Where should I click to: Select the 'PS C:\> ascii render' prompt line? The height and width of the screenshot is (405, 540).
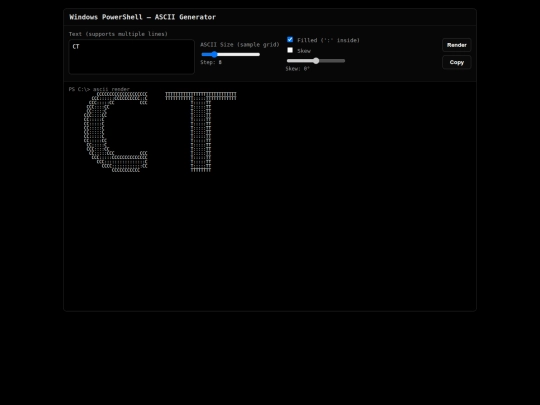[99, 89]
